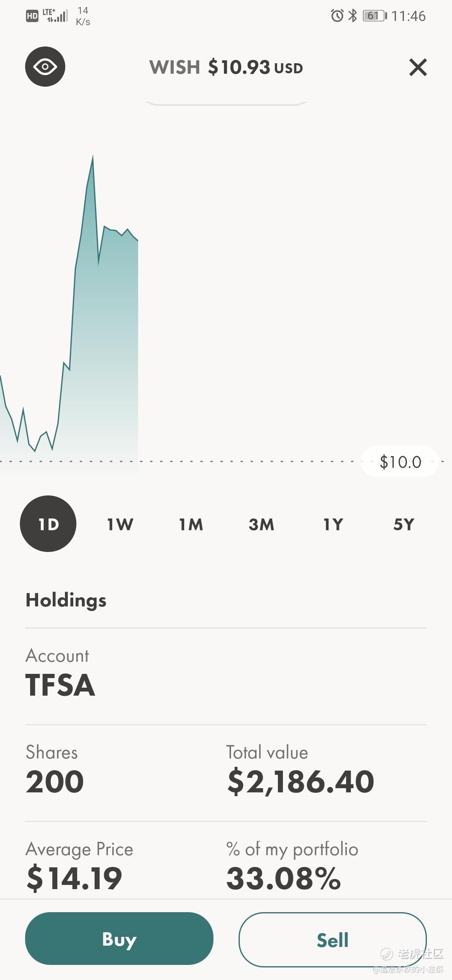
Task: Tap the peak of the price chart
Action: coord(92,156)
